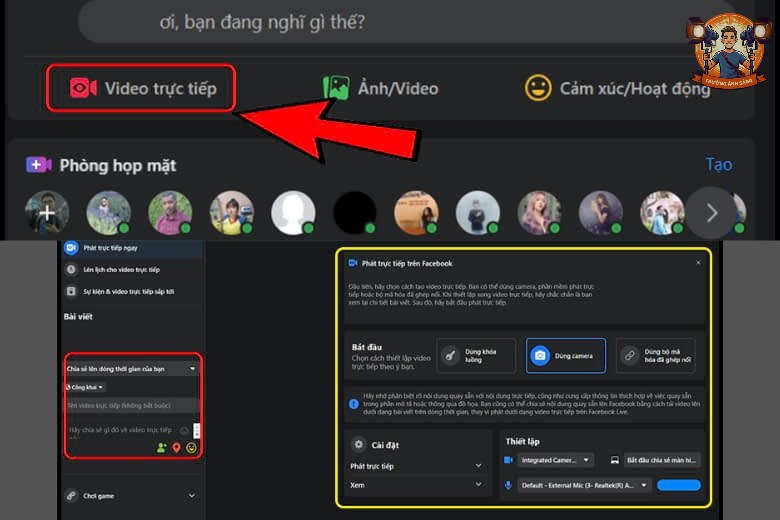The width and height of the screenshot is (780, 520).
Task: Click the blue camera icon in Dùng camera
Action: [x=540, y=356]
